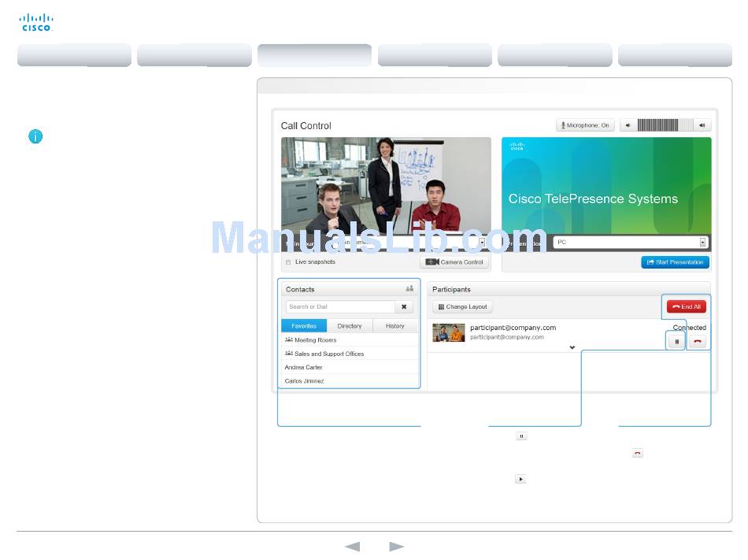The width and height of the screenshot is (748, 560).
Task: Click the volume level slider bar
Action: pos(665,125)
